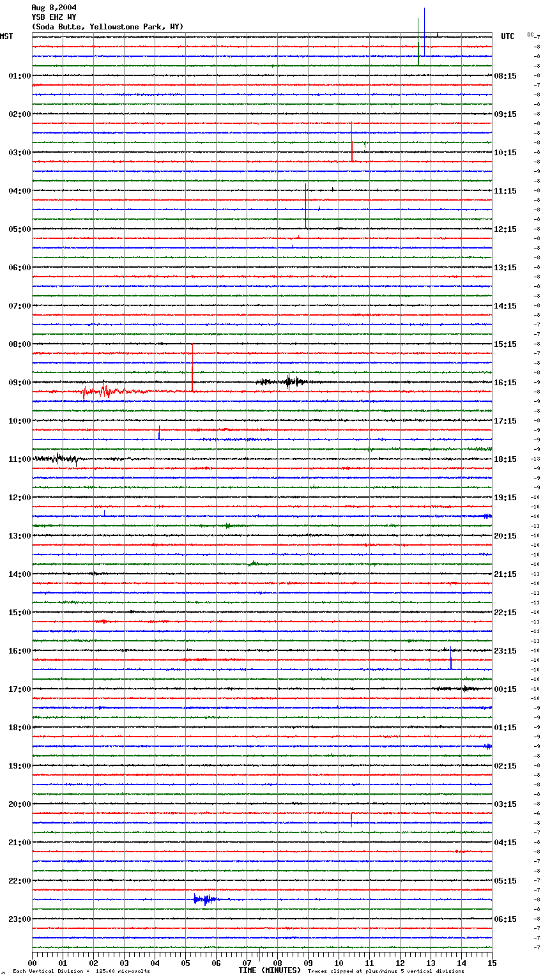Click the 00:15 UTC time label

point(505,689)
